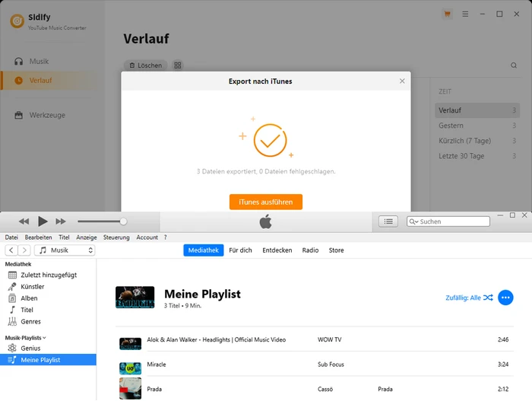Switch to the Radio tab
The height and width of the screenshot is (401, 532).
coord(310,250)
